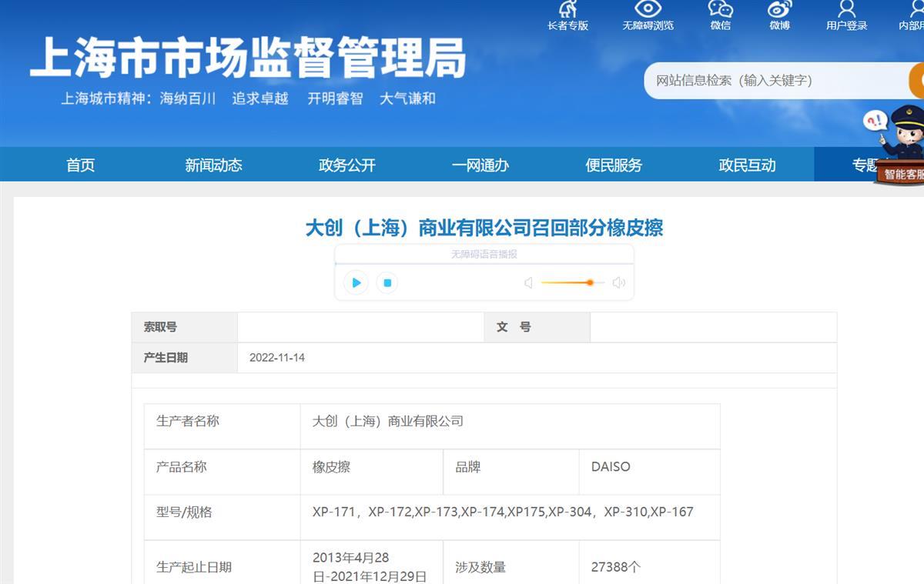The image size is (924, 584).
Task: Click the loud-volume speaker icon
Action: (x=618, y=283)
